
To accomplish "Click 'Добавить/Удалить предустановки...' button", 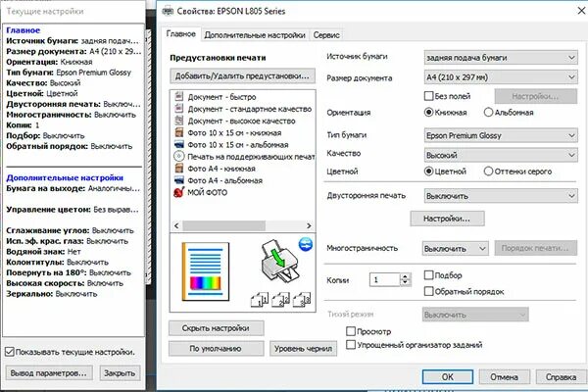I will (242, 75).
